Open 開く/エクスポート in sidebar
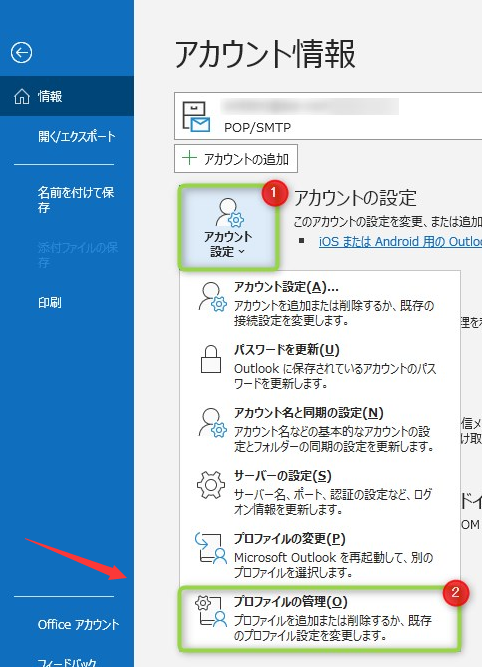Image resolution: width=482 pixels, height=667 pixels. point(77,137)
